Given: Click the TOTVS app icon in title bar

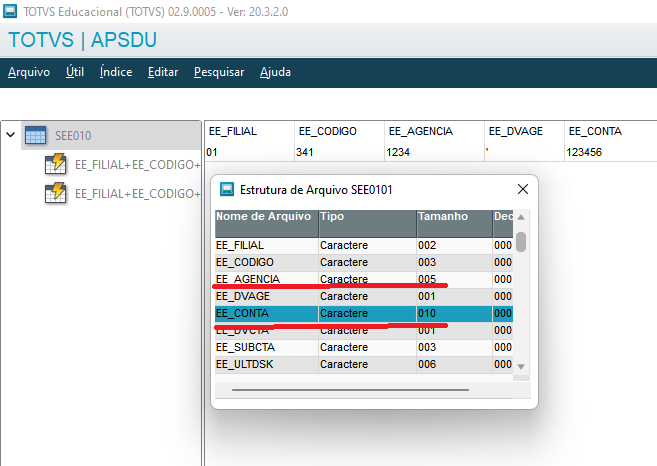Looking at the screenshot, I should click(x=10, y=11).
